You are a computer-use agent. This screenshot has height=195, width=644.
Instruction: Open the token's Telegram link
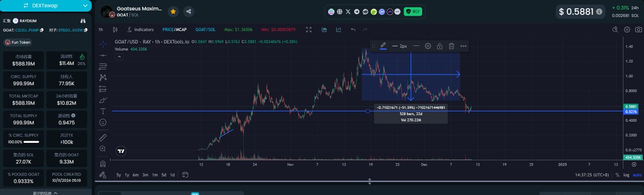tap(356, 11)
